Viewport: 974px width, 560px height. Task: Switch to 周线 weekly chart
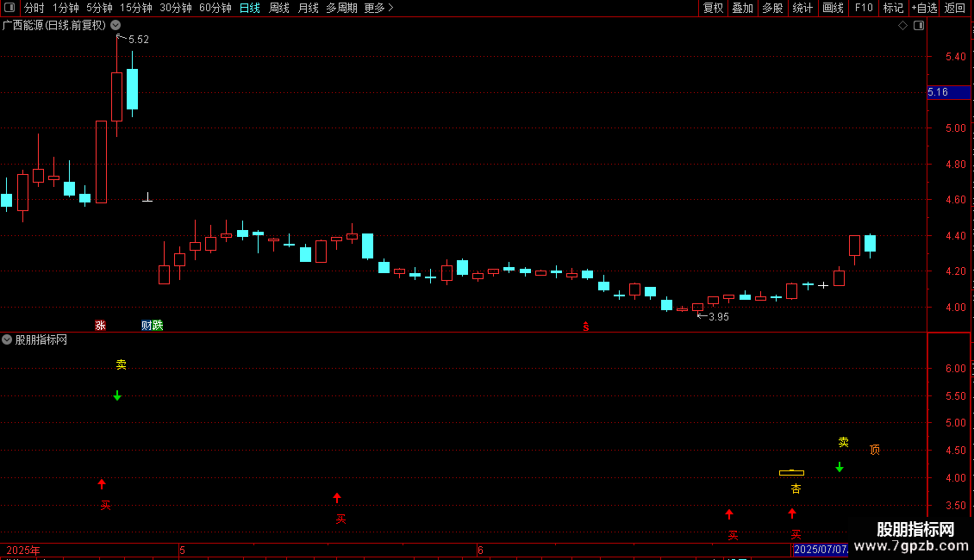[x=279, y=8]
